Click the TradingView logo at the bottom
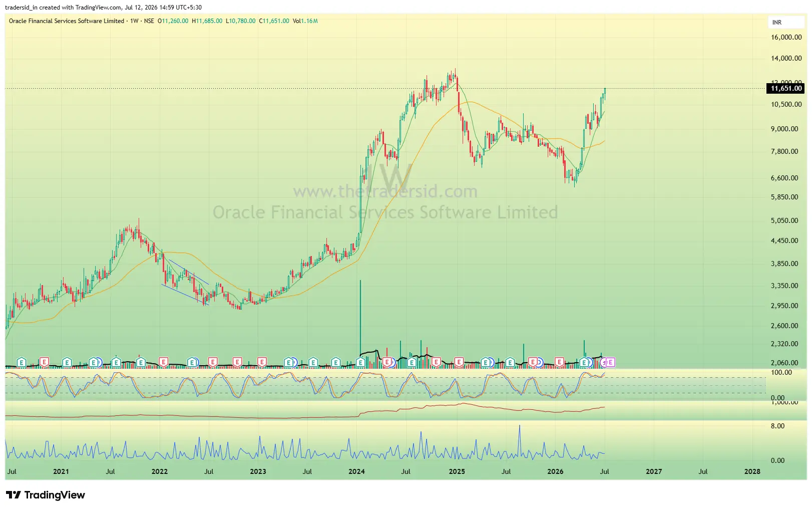This screenshot has height=510, width=812. click(46, 495)
